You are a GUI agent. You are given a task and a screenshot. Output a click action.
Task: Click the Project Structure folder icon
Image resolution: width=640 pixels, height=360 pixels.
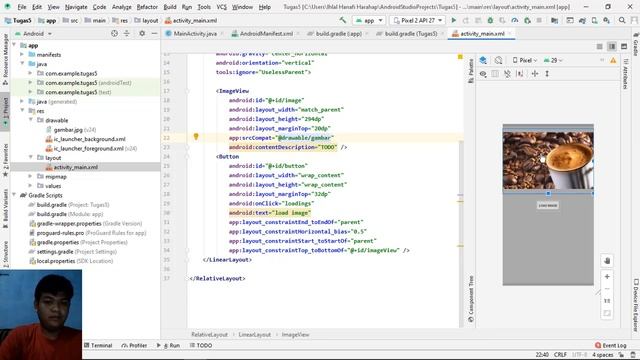pos(554,20)
